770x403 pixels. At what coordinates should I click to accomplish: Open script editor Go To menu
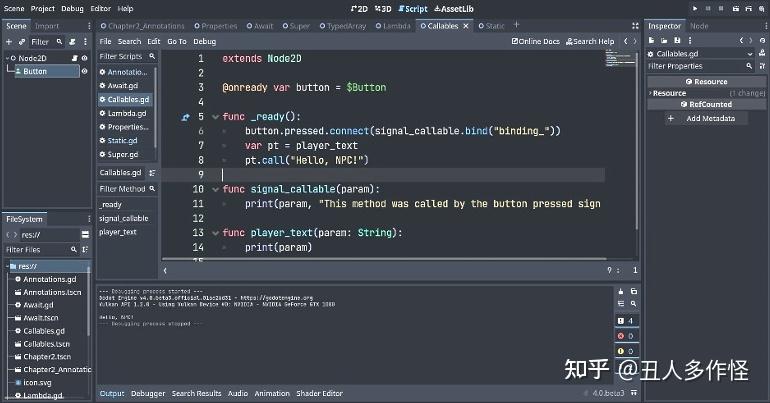tap(177, 41)
